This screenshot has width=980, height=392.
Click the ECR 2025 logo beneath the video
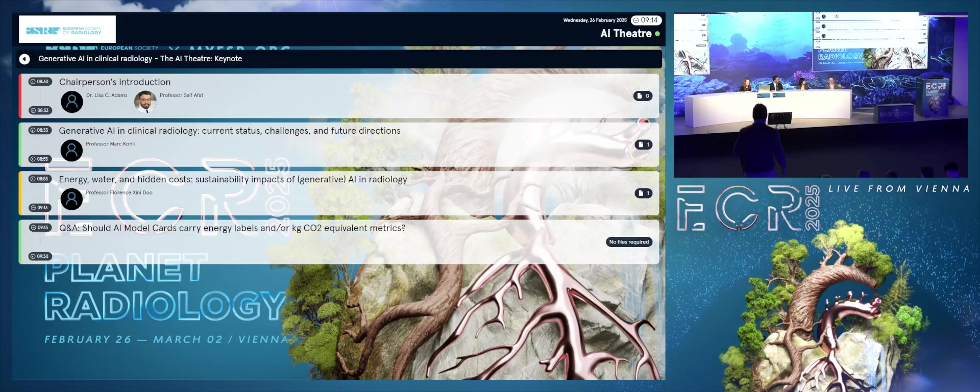(748, 208)
